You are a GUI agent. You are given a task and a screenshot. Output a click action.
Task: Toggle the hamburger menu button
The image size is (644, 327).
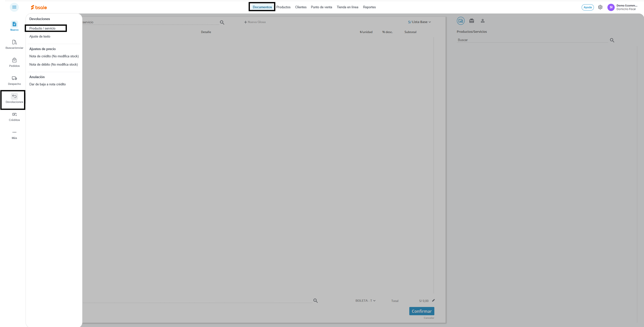(x=14, y=7)
